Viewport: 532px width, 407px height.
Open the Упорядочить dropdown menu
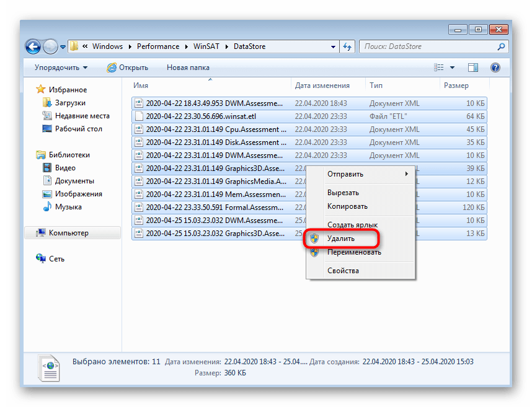tap(61, 68)
